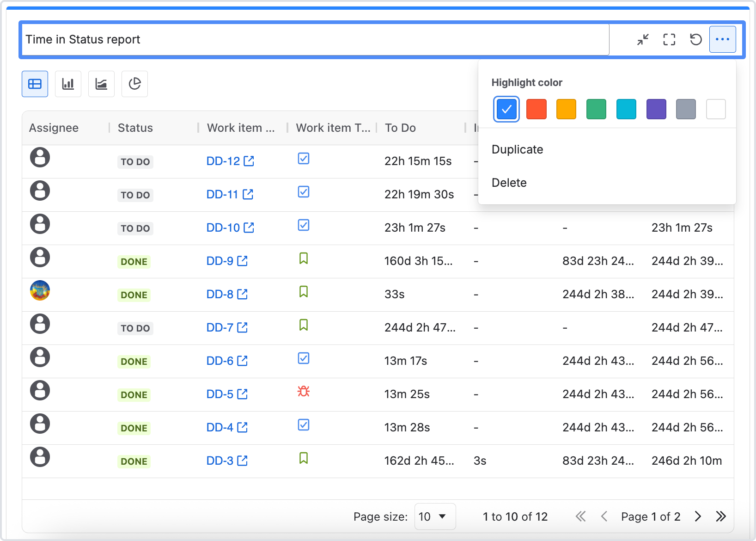This screenshot has width=756, height=541.
Task: Choose Delete from the menu
Action: [x=509, y=183]
